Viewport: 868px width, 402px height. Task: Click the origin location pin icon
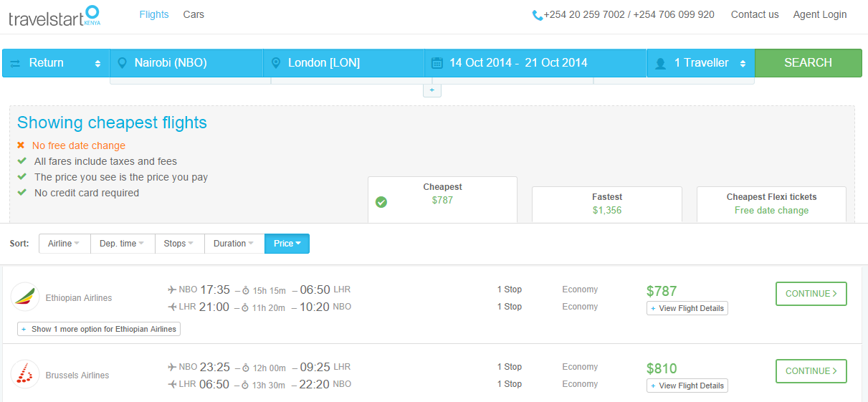[122, 63]
